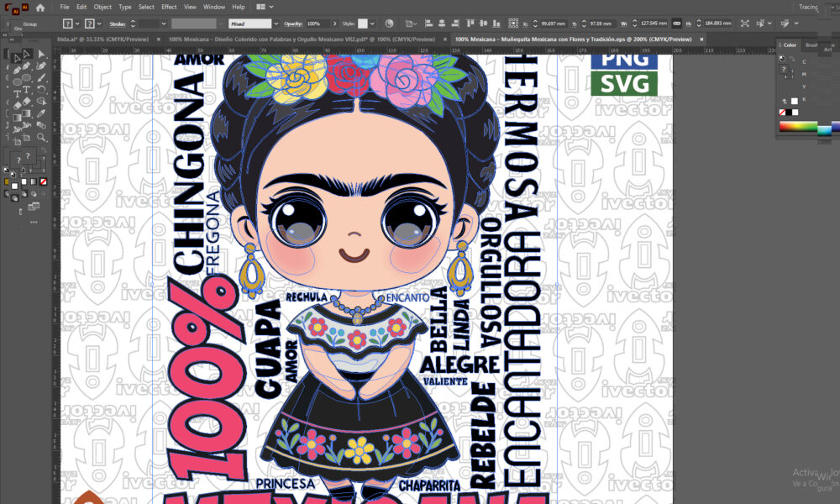
Task: Open Edit Toolbar three-dots button
Action: point(34,223)
